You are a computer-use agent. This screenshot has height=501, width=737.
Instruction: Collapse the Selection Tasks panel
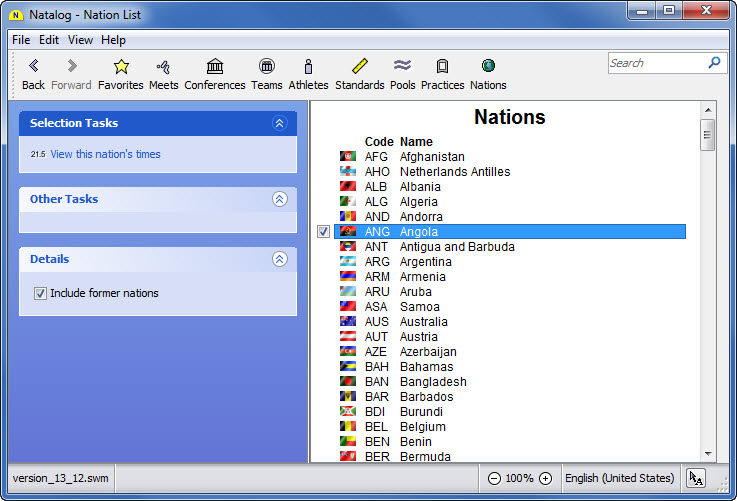click(x=280, y=124)
